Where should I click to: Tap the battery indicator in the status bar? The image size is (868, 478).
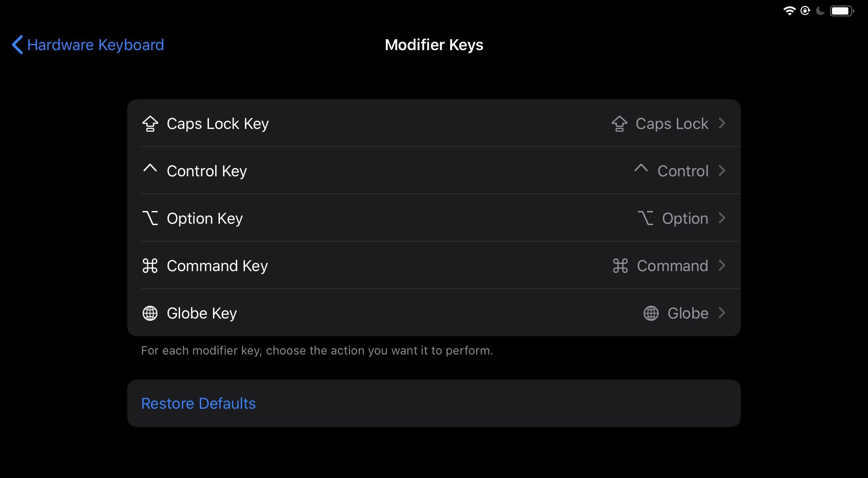pyautogui.click(x=841, y=10)
